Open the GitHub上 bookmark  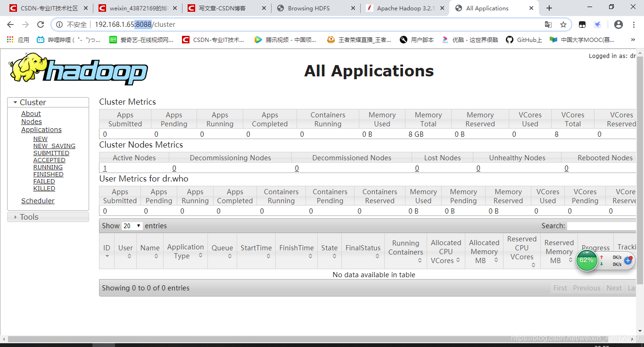(x=524, y=40)
